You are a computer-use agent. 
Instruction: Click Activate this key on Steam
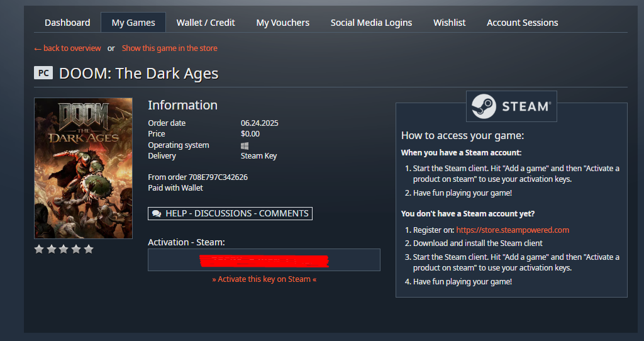(x=264, y=279)
